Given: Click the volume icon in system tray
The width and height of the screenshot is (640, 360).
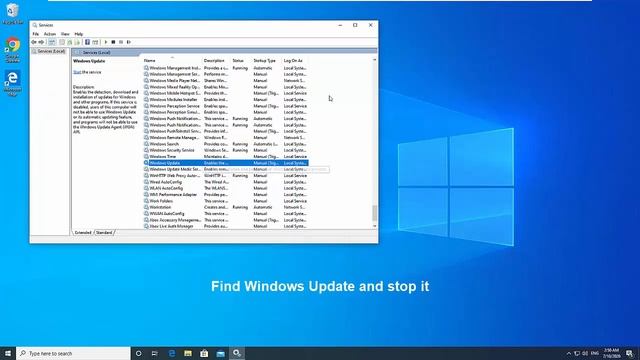Looking at the screenshot, I should click(585, 353).
